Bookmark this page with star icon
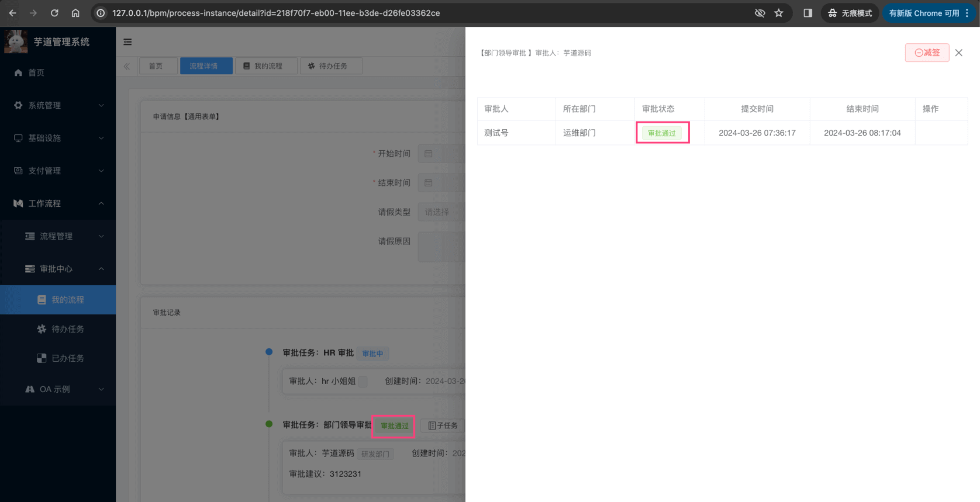980x502 pixels. point(779,13)
